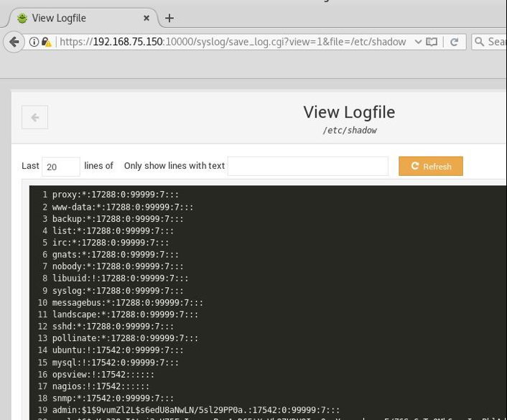Select log line starting with syslog
This screenshot has height=420, width=507.
118,291
